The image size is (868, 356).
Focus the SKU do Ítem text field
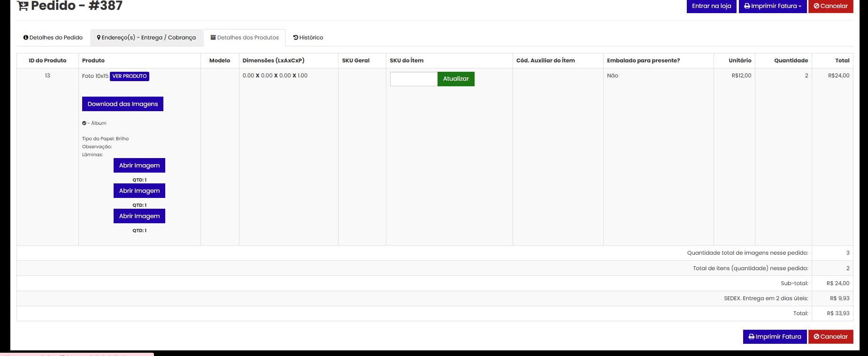(414, 79)
